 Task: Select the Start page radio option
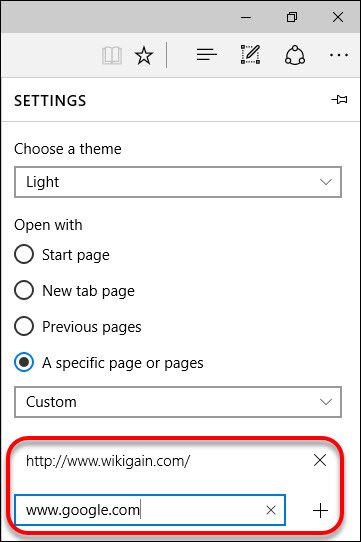point(62,255)
